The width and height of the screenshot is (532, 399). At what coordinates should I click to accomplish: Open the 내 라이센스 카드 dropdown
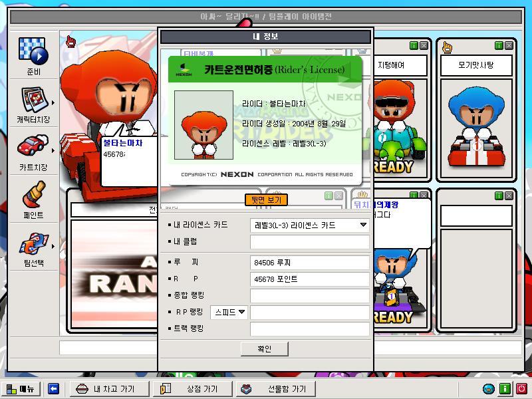point(310,225)
